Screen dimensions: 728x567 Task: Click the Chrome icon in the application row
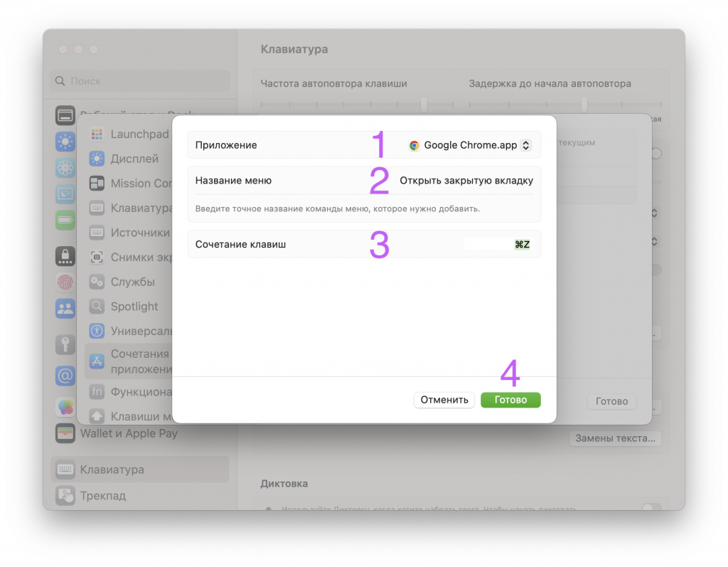pyautogui.click(x=414, y=145)
